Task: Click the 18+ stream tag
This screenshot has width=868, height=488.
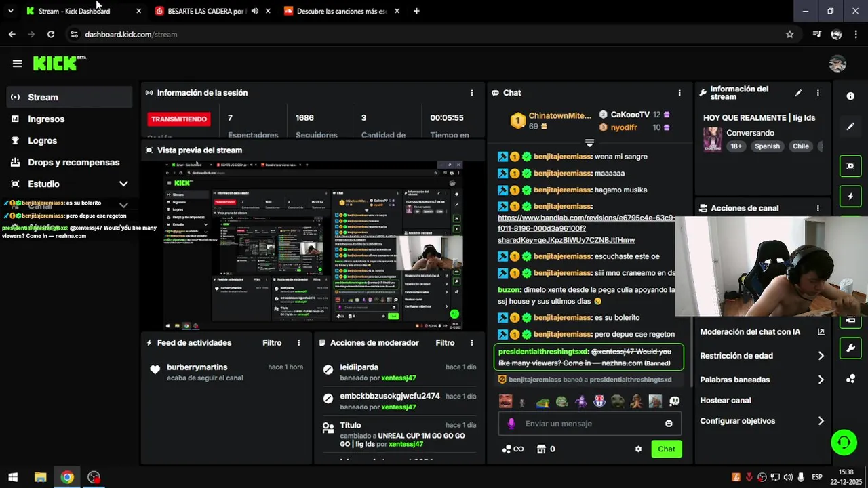Action: (736, 146)
